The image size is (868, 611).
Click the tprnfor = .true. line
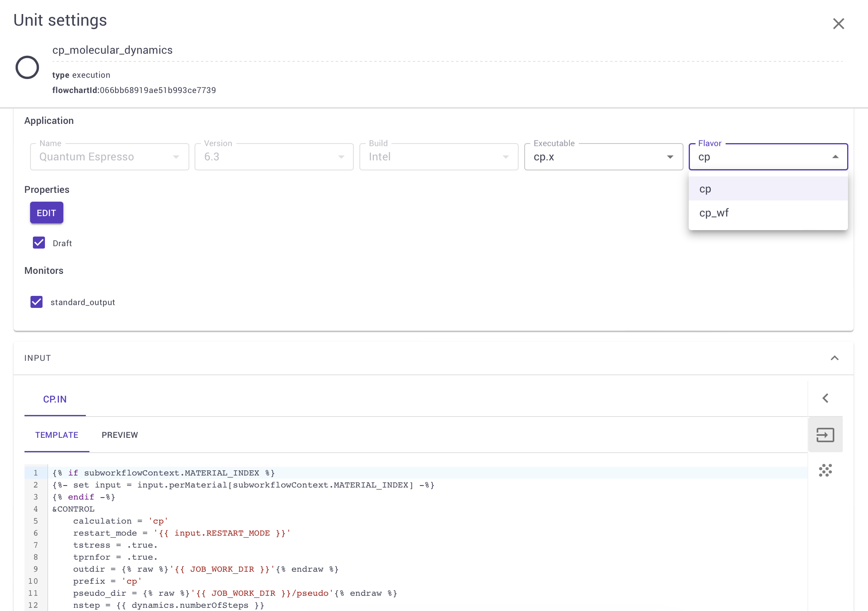115,557
